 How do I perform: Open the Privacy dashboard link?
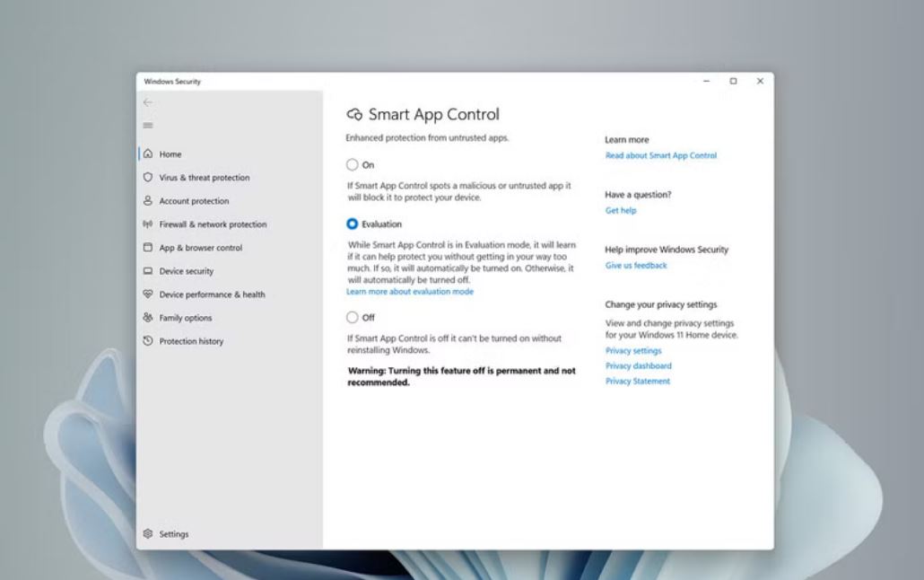638,365
